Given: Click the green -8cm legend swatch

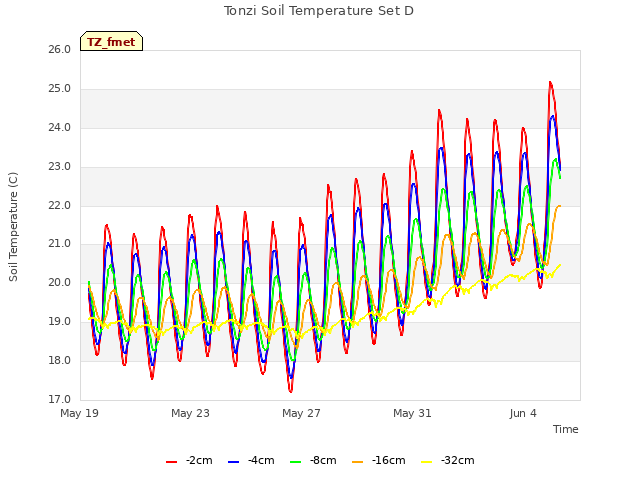Looking at the screenshot, I should click(296, 462).
